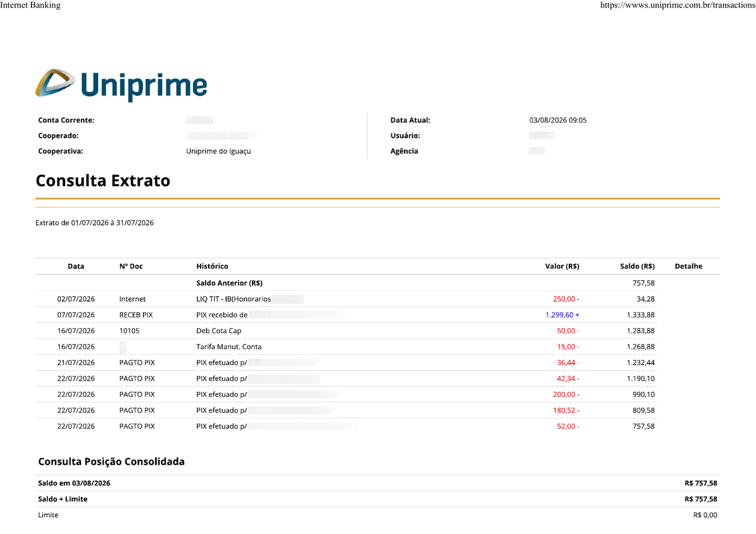The width and height of the screenshot is (756, 534).
Task: Click the Saldo Anterior (R$) row label
Action: 230,283
